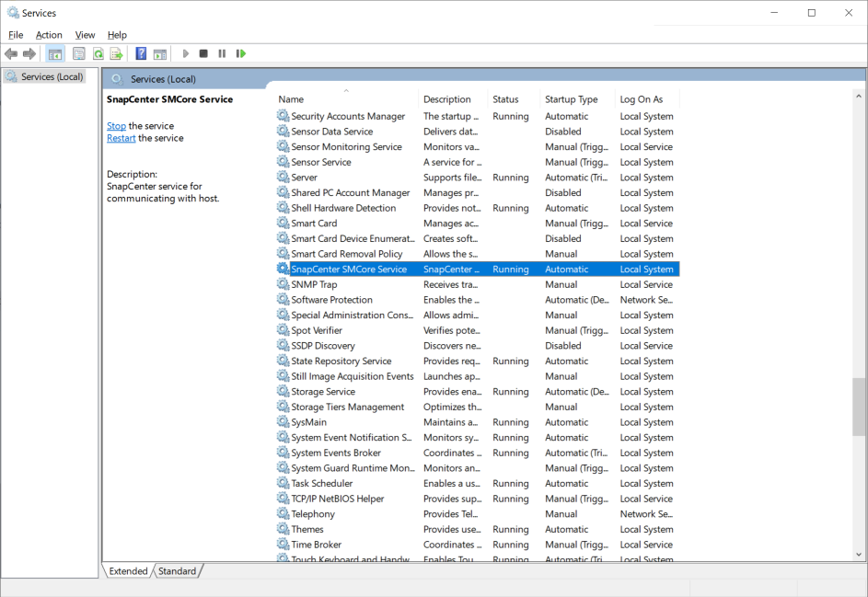This screenshot has width=868, height=597.
Task: Click the Pause Service toolbar button
Action: click(x=222, y=54)
